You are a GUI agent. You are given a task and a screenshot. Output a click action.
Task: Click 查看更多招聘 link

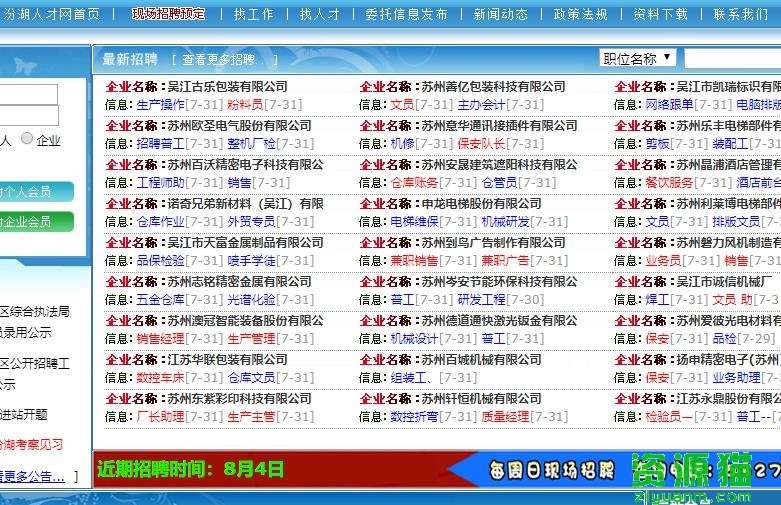tap(225, 60)
